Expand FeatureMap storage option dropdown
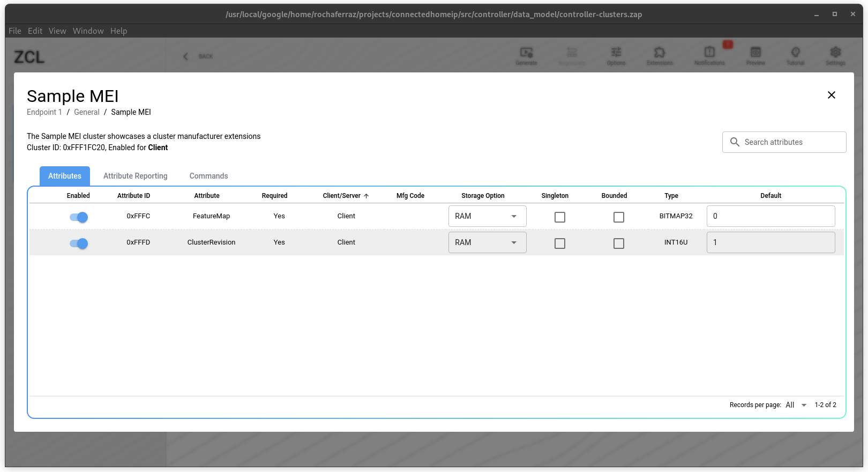This screenshot has width=868, height=472. click(487, 216)
